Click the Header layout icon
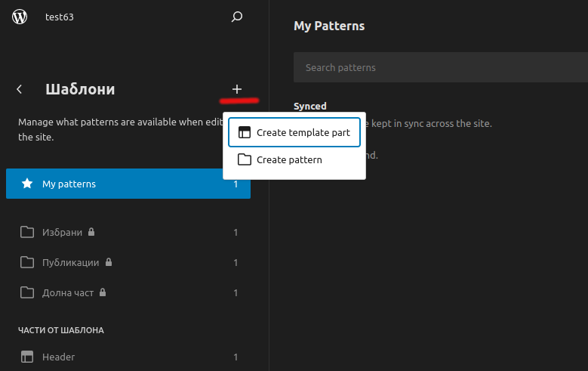 pyautogui.click(x=27, y=357)
